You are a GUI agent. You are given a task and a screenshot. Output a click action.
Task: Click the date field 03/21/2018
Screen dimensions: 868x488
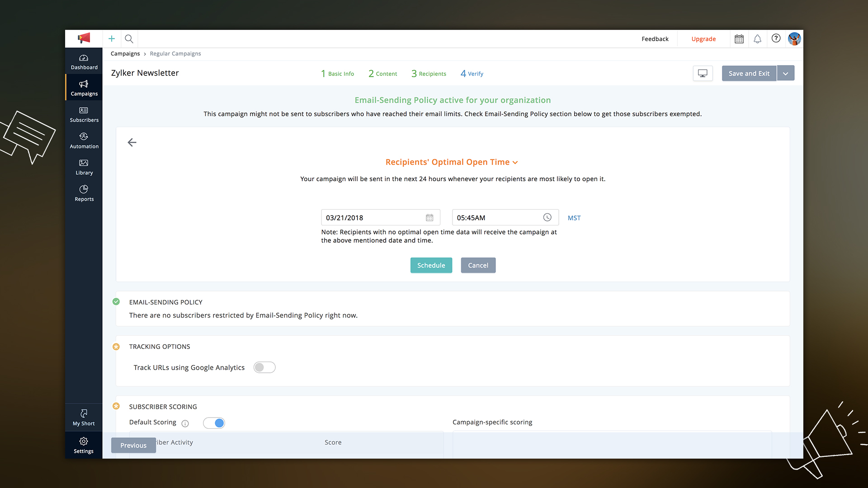click(x=381, y=217)
